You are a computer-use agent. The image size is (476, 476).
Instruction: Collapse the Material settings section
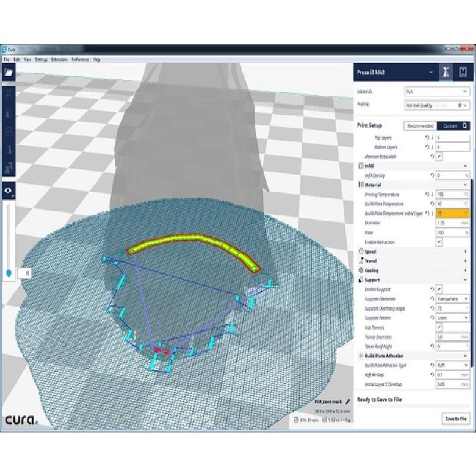[x=465, y=185]
